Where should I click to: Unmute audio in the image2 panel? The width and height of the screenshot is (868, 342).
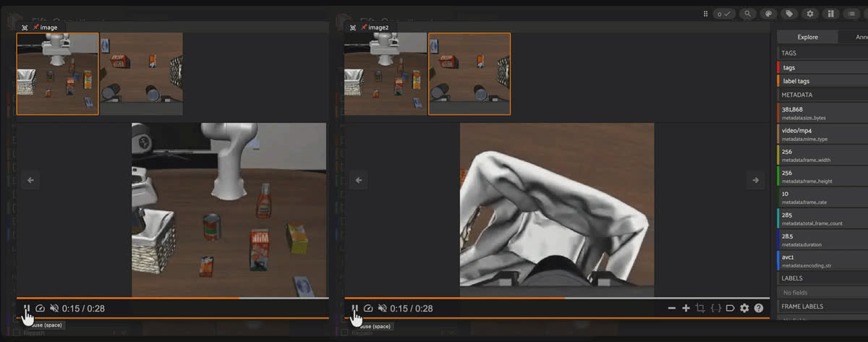(382, 308)
